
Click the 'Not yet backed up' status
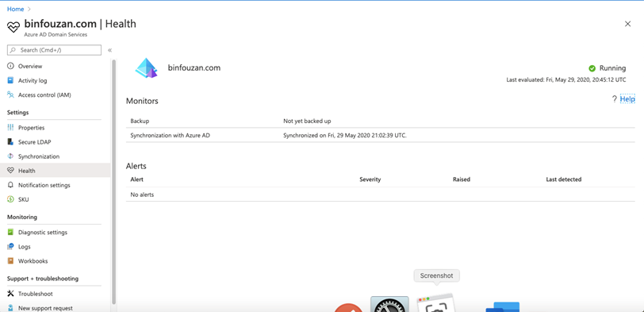click(307, 121)
